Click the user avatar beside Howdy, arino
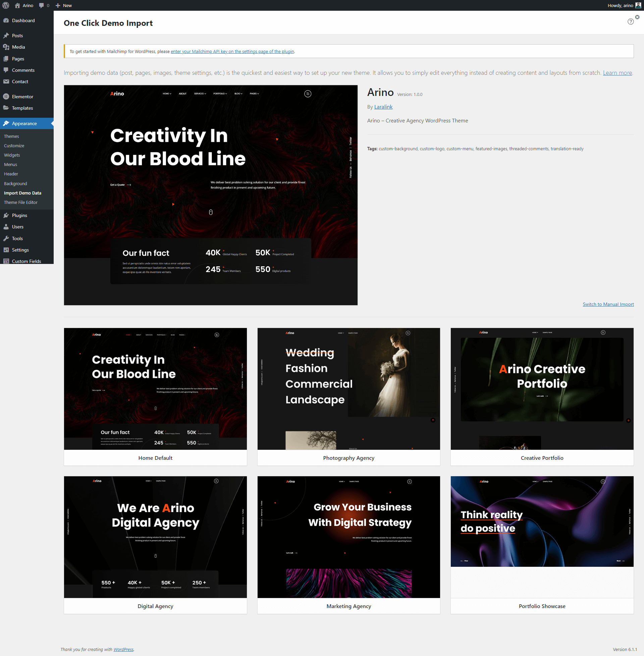Viewport: 644px width, 656px height. (x=638, y=5)
